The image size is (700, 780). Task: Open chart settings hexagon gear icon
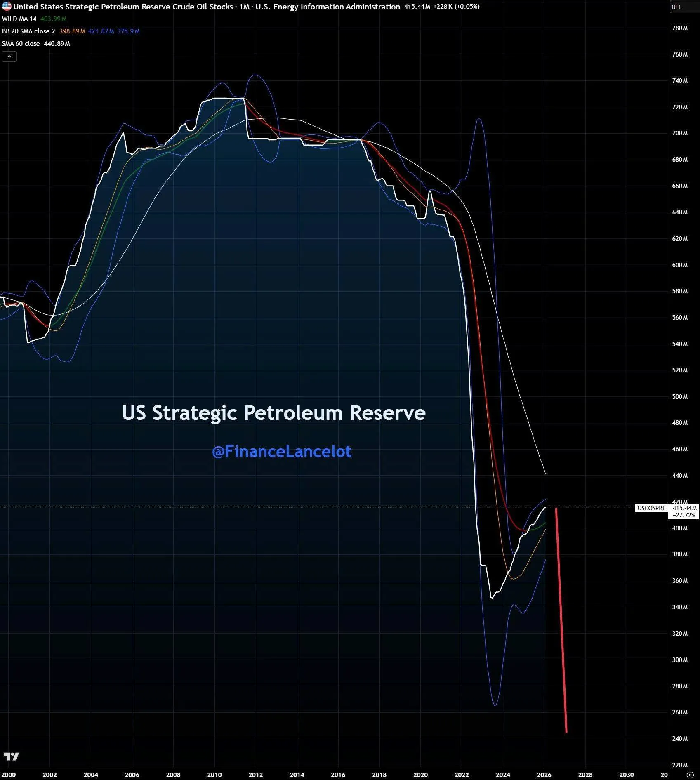[689, 775]
